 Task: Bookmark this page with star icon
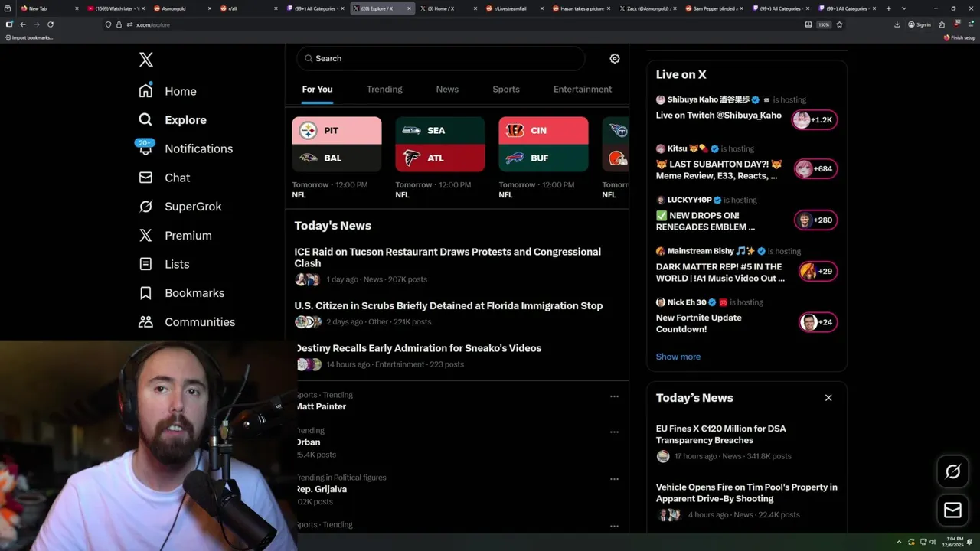(x=839, y=24)
